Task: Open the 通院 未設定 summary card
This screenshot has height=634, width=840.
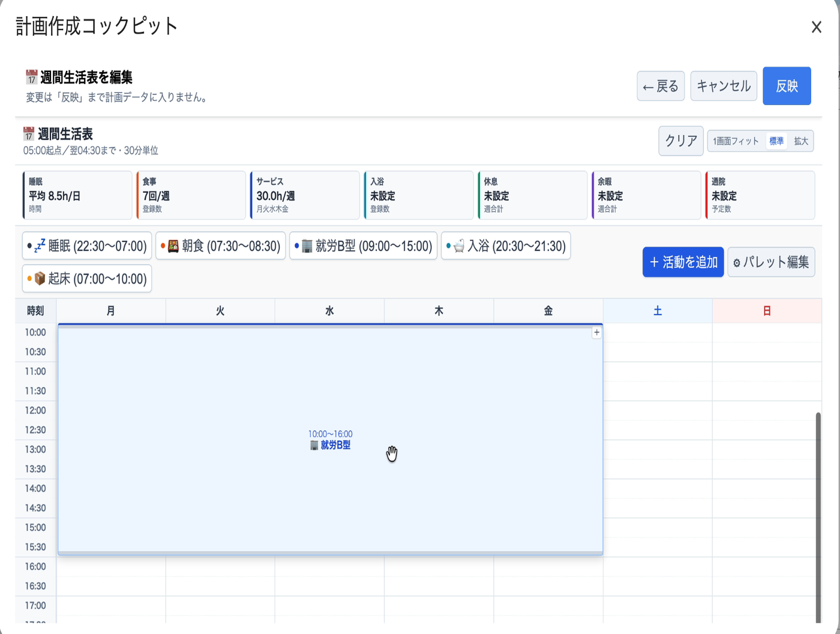Action: point(760,196)
